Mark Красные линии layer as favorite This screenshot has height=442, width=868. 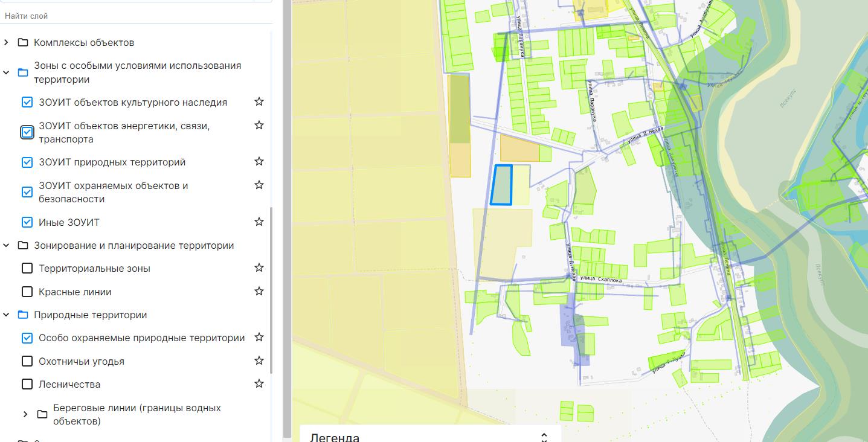(x=259, y=291)
